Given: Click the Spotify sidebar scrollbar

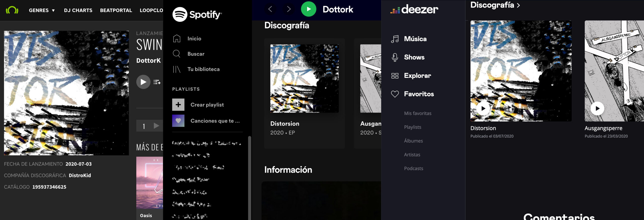Looking at the screenshot, I should (250, 178).
